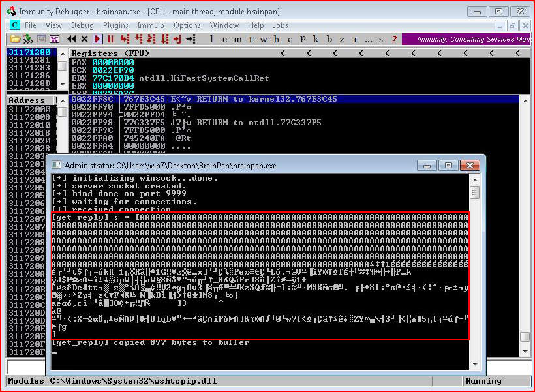Viewport: 535px width, 392px height.
Task: Open Threads window with 't' button
Action: click(251, 39)
